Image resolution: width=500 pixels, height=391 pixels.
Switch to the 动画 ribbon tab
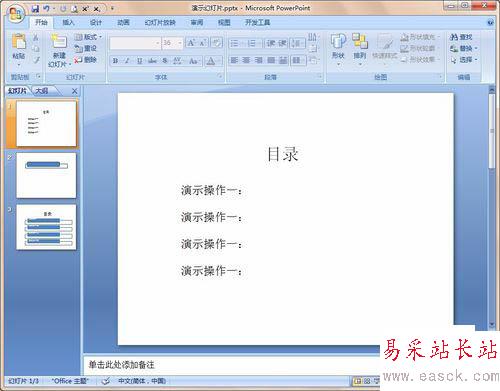pos(123,22)
